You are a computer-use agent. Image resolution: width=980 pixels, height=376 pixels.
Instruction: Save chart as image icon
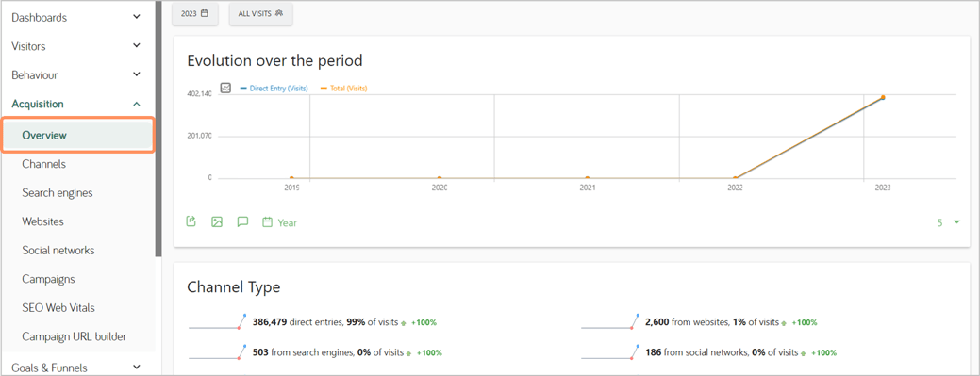(x=217, y=221)
